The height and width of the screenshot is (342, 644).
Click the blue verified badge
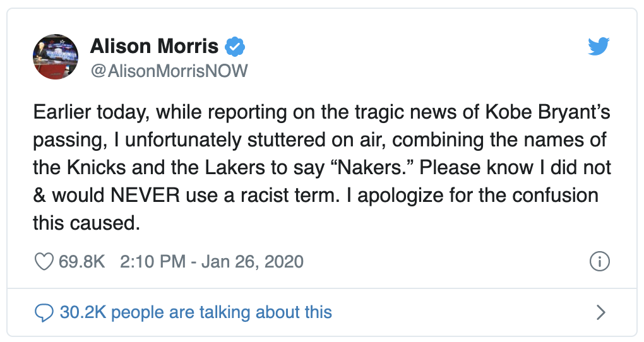pos(236,46)
